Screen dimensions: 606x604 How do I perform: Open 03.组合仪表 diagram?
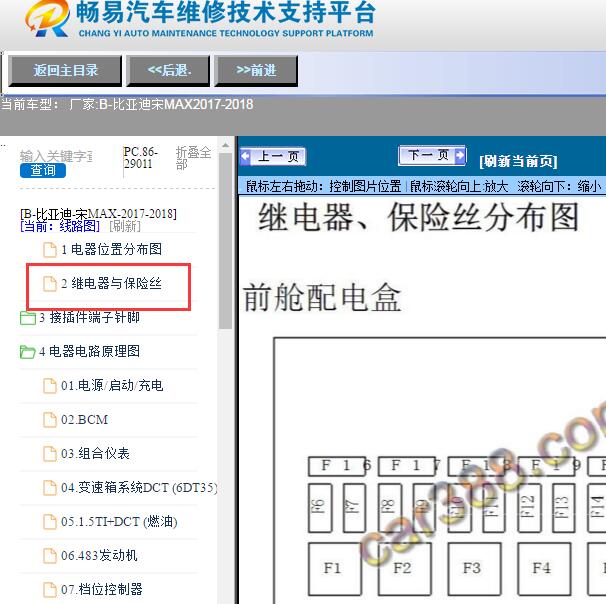point(95,453)
